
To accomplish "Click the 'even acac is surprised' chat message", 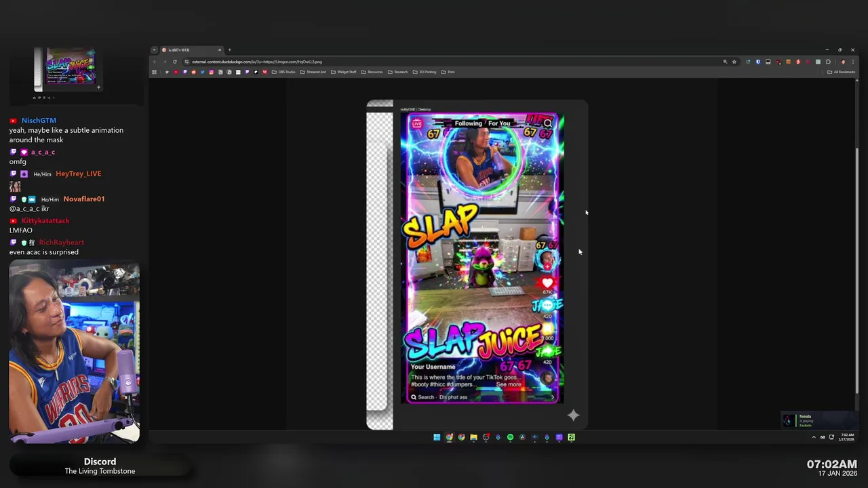I will click(x=44, y=252).
